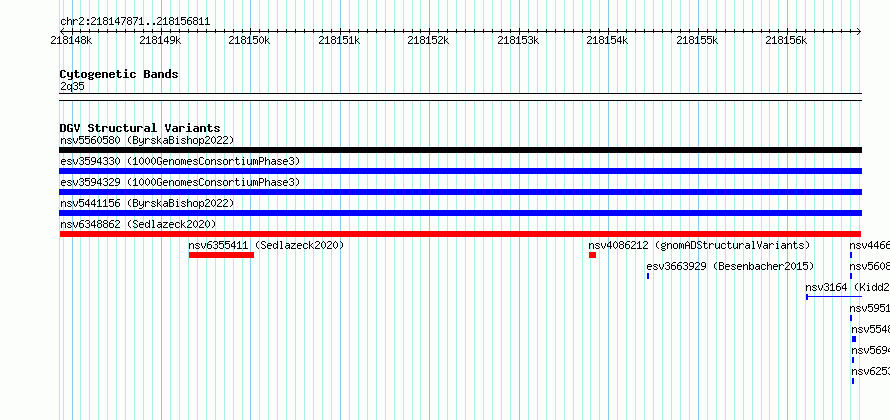Viewport: 890px width, 420px height.
Task: Open the nsv5560580 (ByrskaBishop2022) label
Action: click(147, 140)
